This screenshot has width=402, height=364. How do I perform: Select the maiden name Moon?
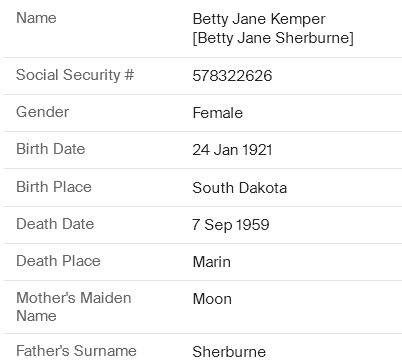click(x=212, y=299)
